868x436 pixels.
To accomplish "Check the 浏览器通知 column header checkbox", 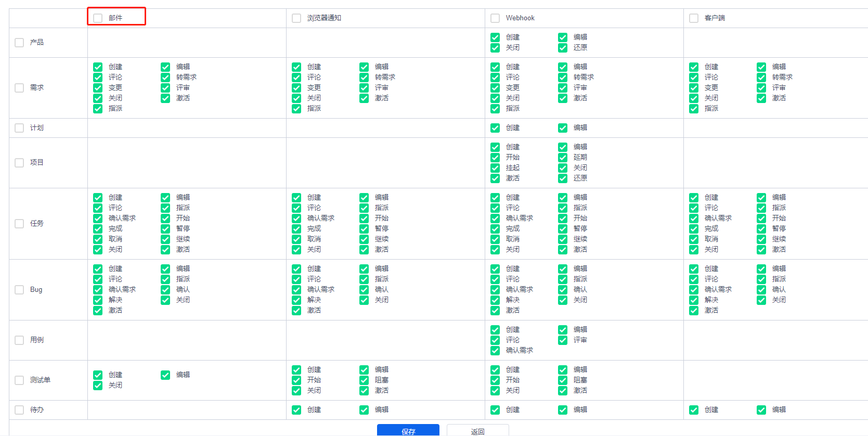I will pyautogui.click(x=296, y=18).
